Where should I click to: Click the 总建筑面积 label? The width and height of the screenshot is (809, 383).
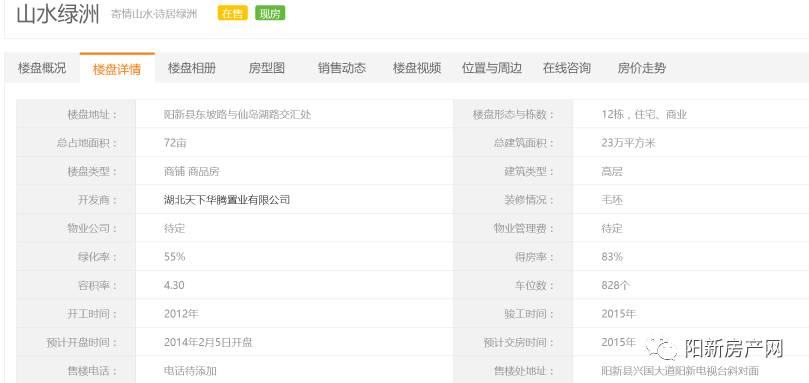pos(524,143)
